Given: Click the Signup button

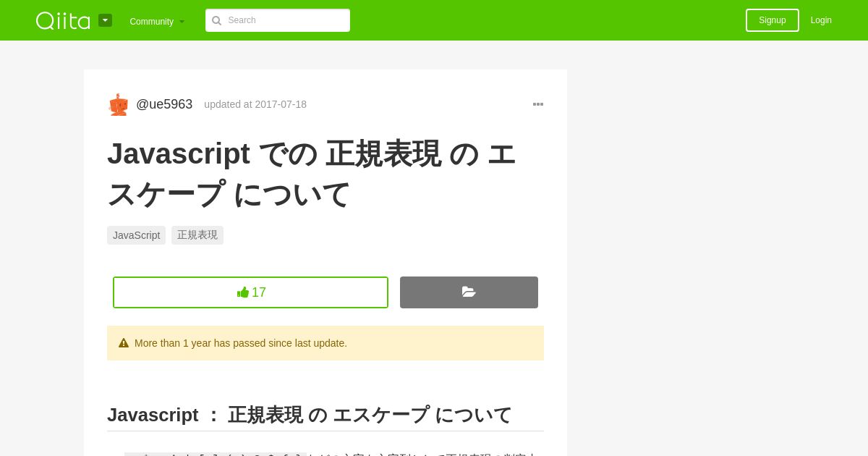Looking at the screenshot, I should [773, 20].
